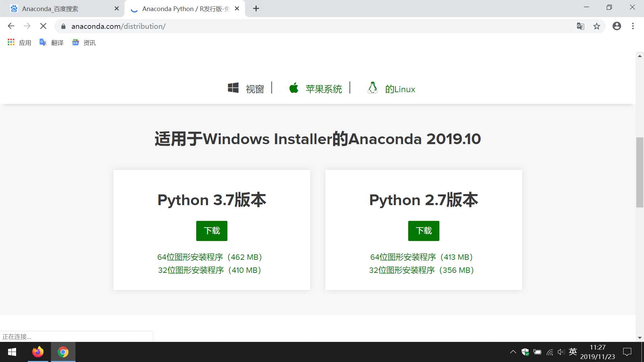Click Python 3.7版本 heading
This screenshot has height=362, width=644.
pos(212,200)
